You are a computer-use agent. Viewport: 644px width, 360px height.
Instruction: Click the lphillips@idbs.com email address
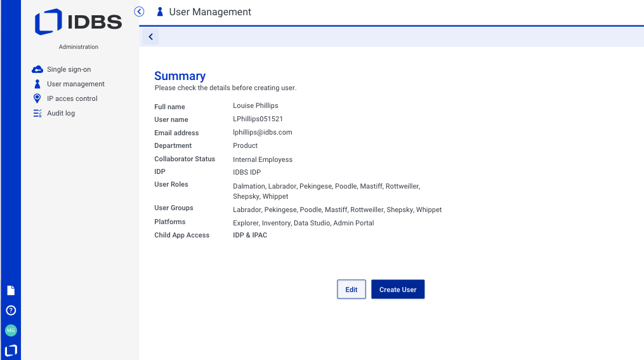point(262,132)
